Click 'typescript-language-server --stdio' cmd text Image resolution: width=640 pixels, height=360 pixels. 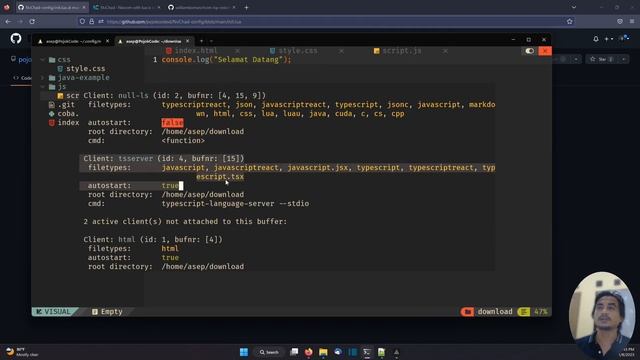pos(235,204)
